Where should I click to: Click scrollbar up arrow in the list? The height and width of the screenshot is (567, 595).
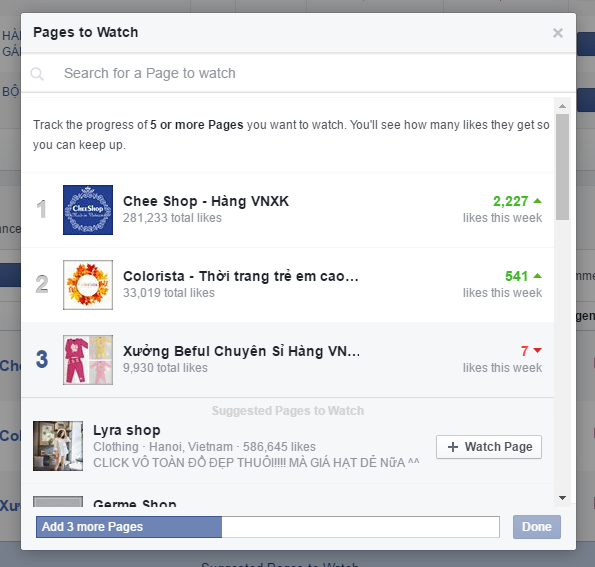pos(562,106)
